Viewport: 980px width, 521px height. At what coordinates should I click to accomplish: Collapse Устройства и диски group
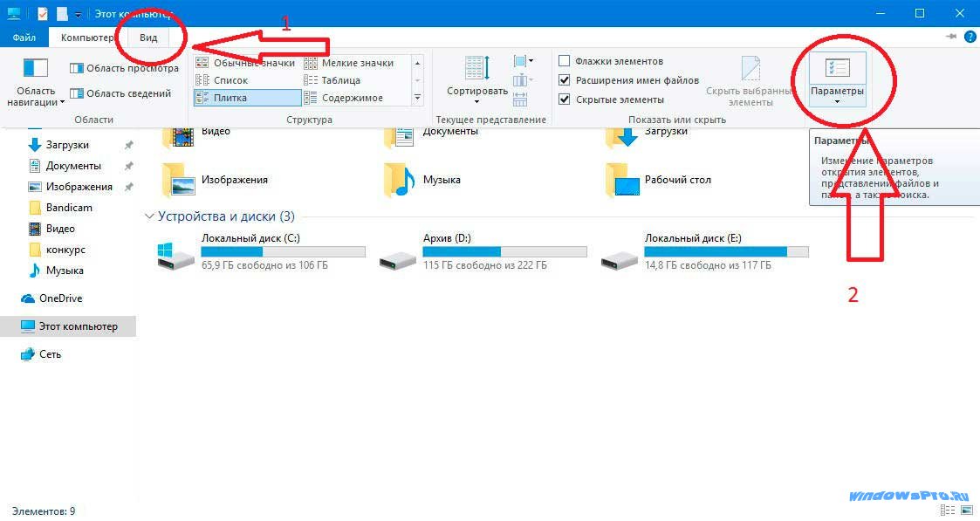pos(149,216)
